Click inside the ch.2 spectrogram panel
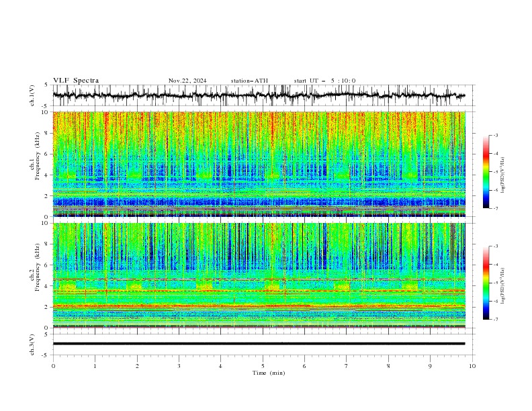Viewport: 532px width, 411px height. pos(259,275)
